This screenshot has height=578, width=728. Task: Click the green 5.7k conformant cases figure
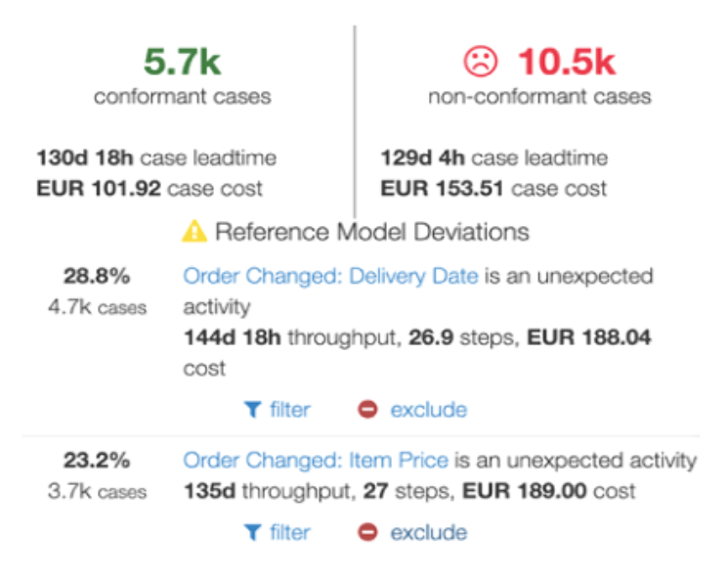pos(182,62)
